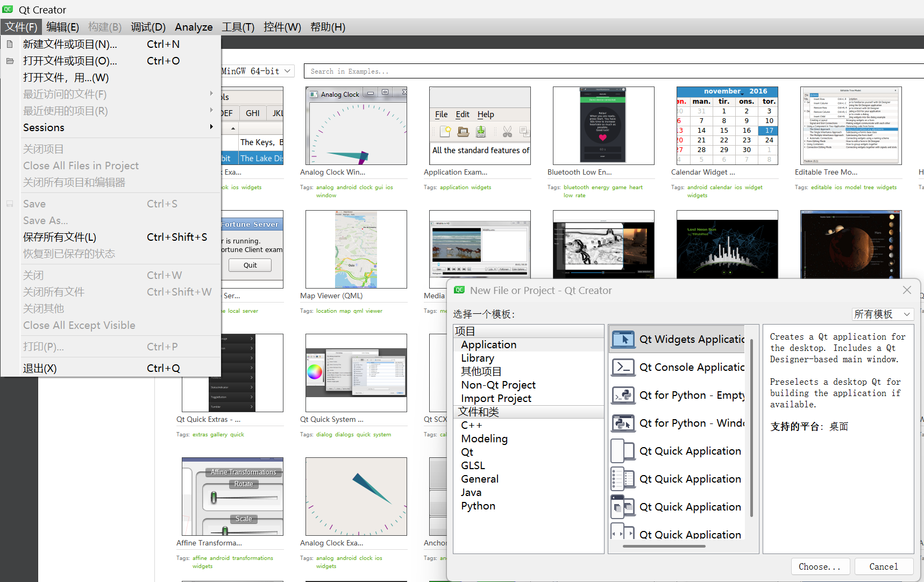Viewport: 924px width, 582px height.
Task: Click the 'affine' tag link
Action: 200,558
